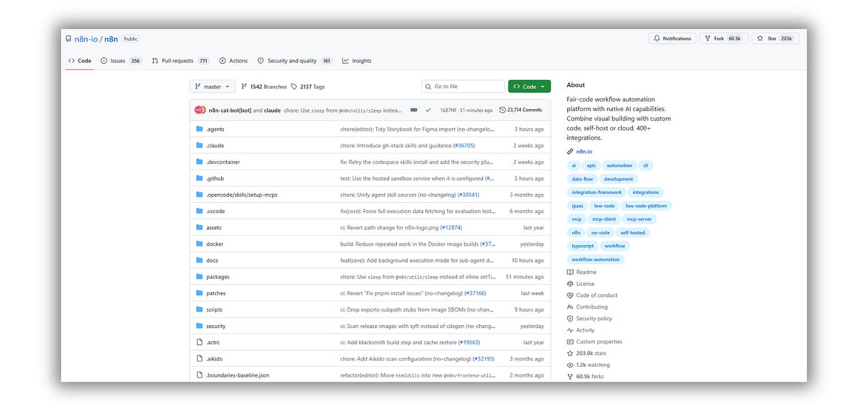Expand the green Code dropdown button

tap(529, 86)
